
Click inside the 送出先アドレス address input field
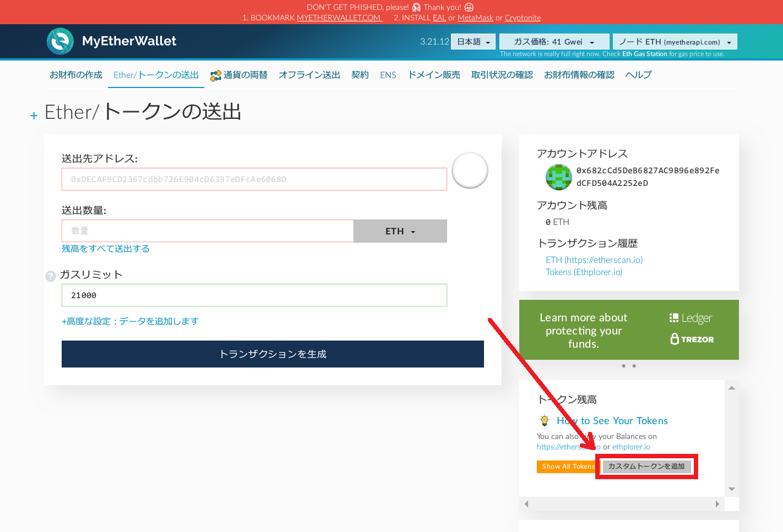(x=254, y=179)
